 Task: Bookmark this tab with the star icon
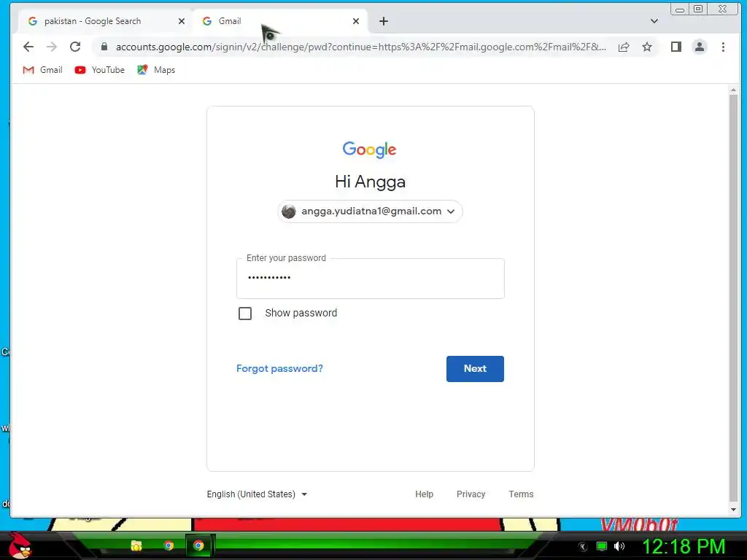click(646, 47)
